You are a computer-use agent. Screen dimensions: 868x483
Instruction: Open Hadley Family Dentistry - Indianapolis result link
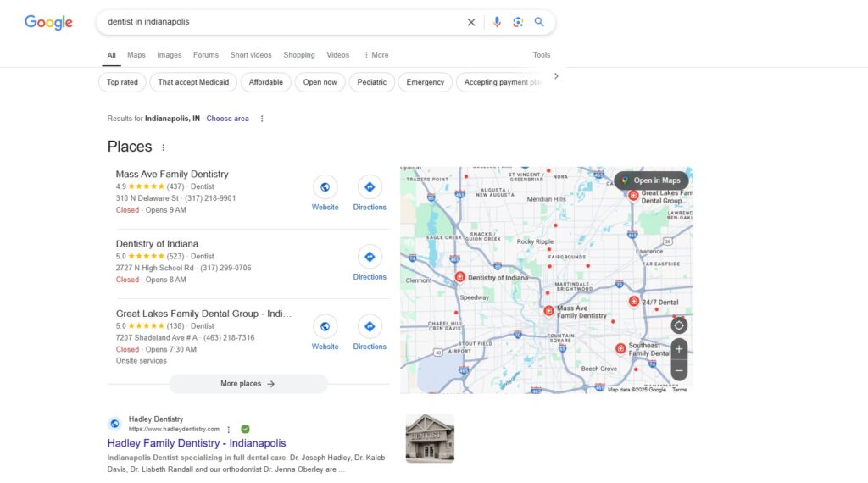click(x=197, y=443)
